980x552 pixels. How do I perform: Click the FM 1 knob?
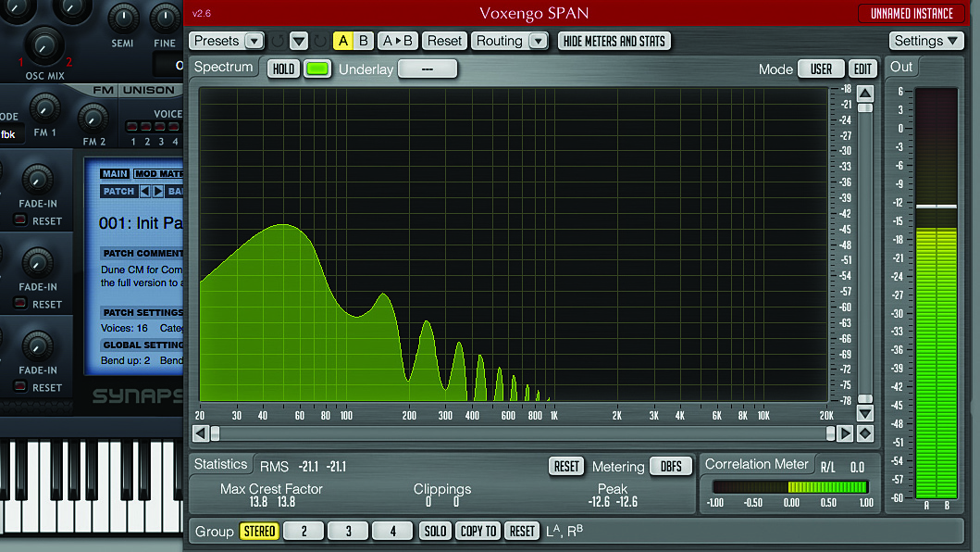pos(44,108)
